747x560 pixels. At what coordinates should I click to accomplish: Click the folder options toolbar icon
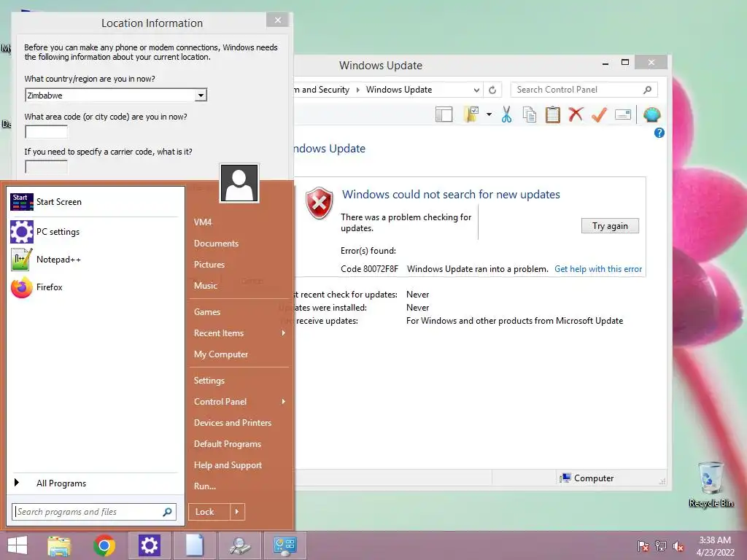tap(471, 114)
